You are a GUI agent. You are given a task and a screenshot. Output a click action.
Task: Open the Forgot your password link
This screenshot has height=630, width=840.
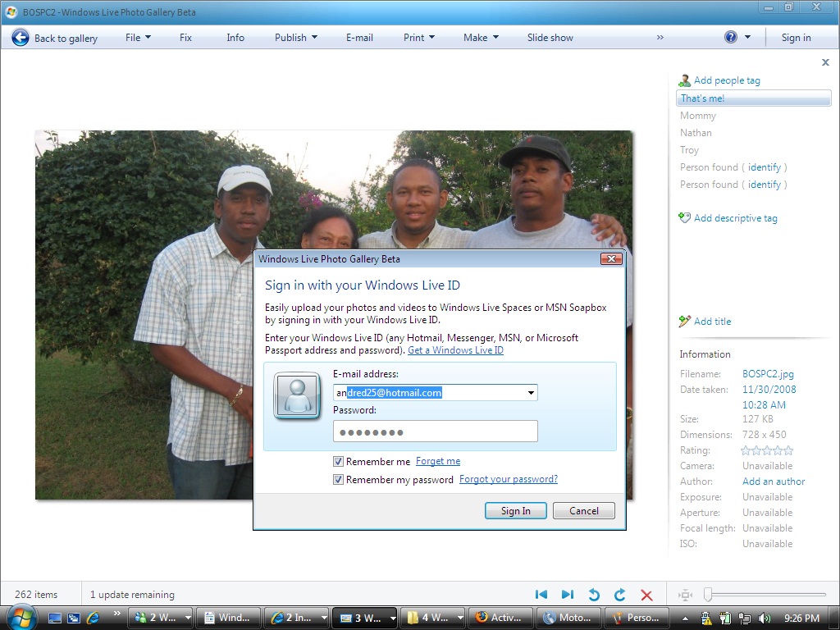click(509, 479)
